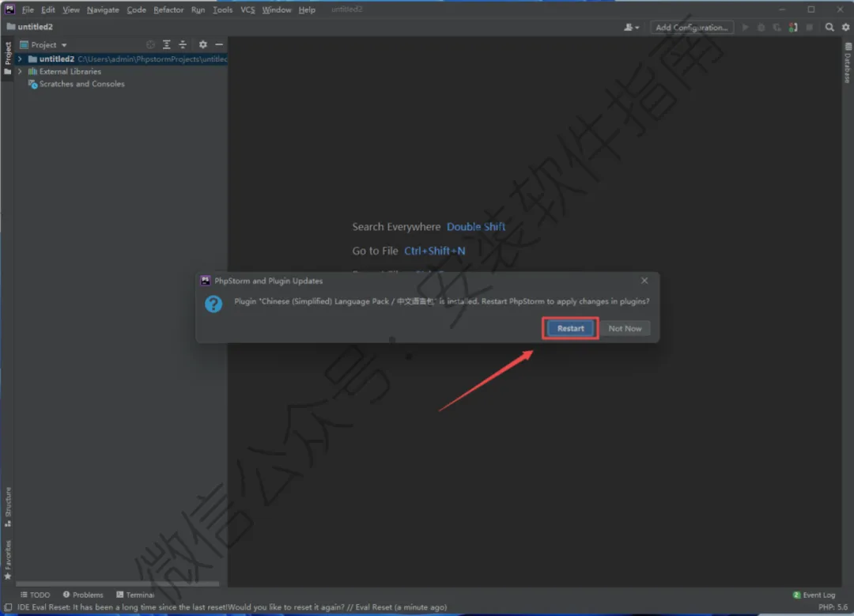
Task: Open the Refactor menu
Action: (x=168, y=9)
